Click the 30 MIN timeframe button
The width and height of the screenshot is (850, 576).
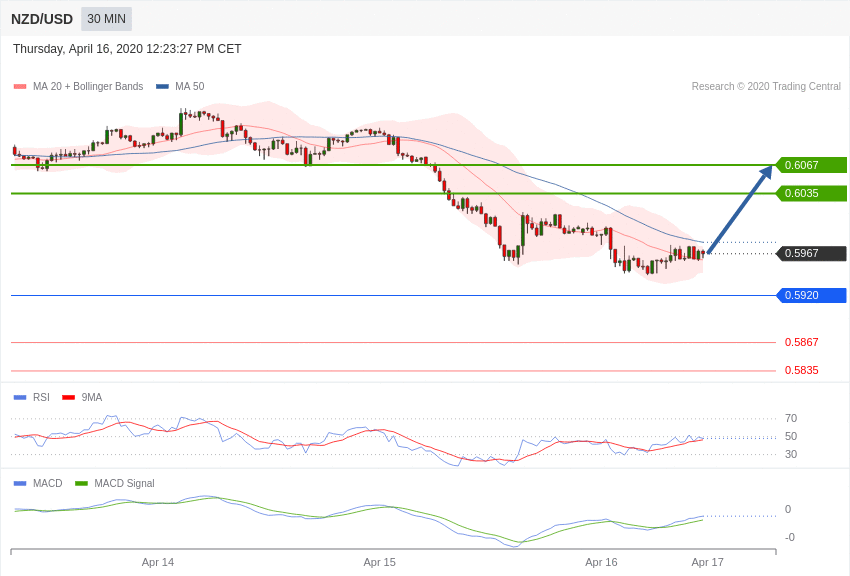pyautogui.click(x=106, y=19)
